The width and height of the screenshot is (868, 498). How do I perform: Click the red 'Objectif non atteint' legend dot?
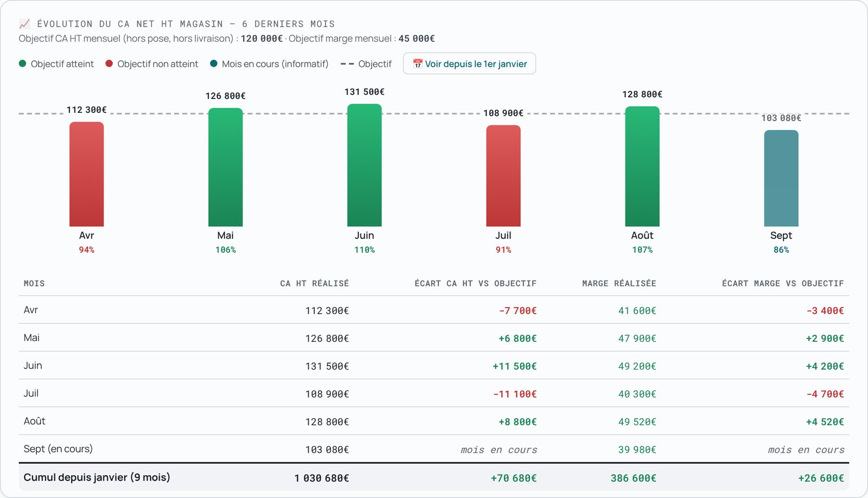click(x=109, y=63)
